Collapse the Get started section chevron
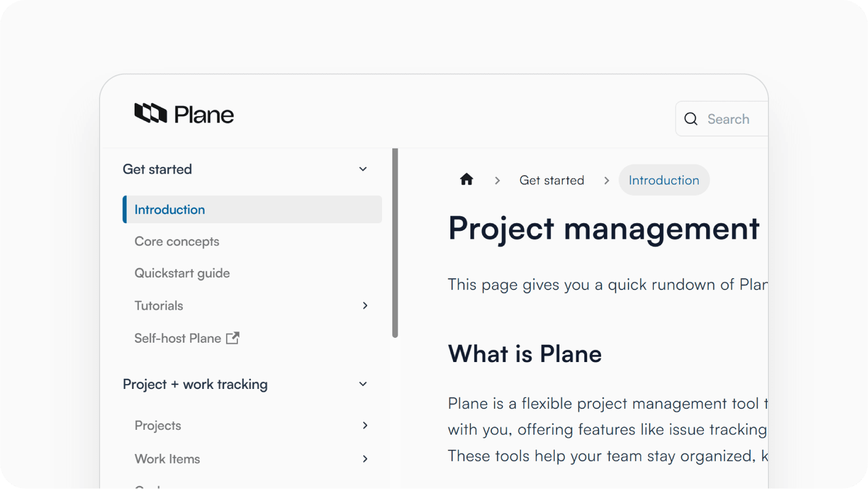The width and height of the screenshot is (868, 489). click(363, 169)
